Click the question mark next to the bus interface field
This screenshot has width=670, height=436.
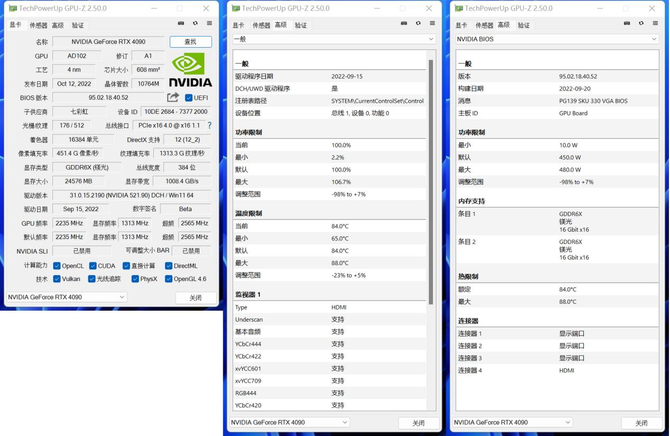[209, 126]
